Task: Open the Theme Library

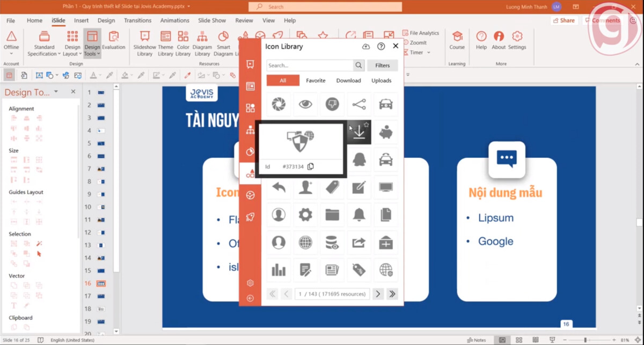Action: click(x=165, y=40)
